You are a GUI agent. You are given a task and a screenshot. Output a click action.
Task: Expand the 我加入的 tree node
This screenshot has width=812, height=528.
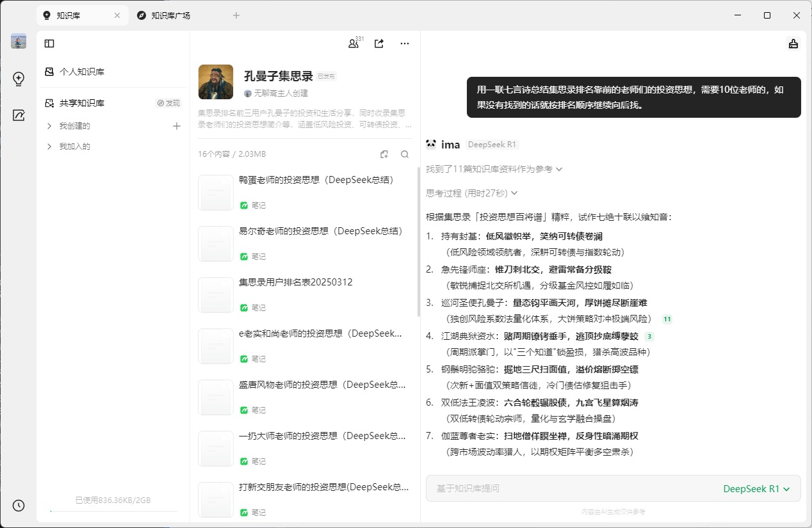coord(49,147)
